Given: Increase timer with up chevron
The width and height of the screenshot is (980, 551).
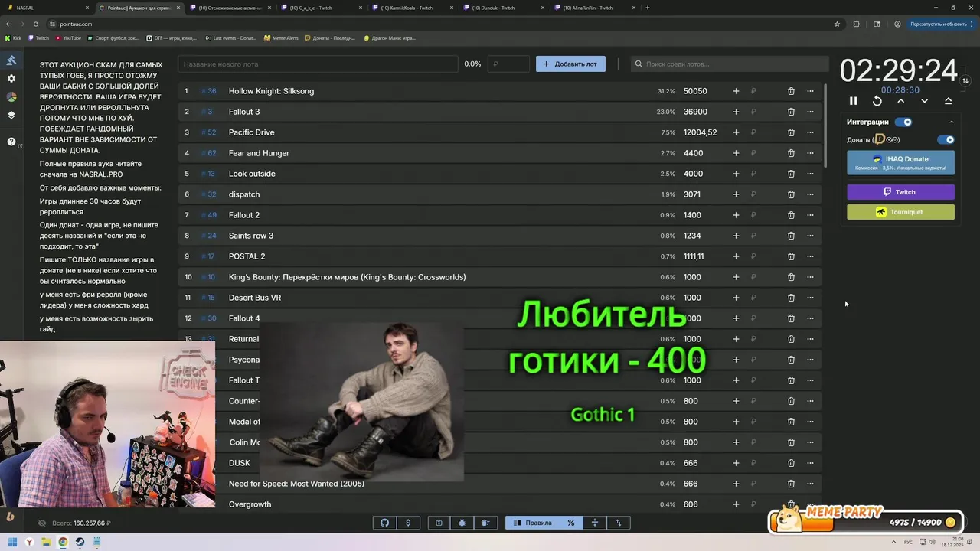Looking at the screenshot, I should click(x=901, y=101).
